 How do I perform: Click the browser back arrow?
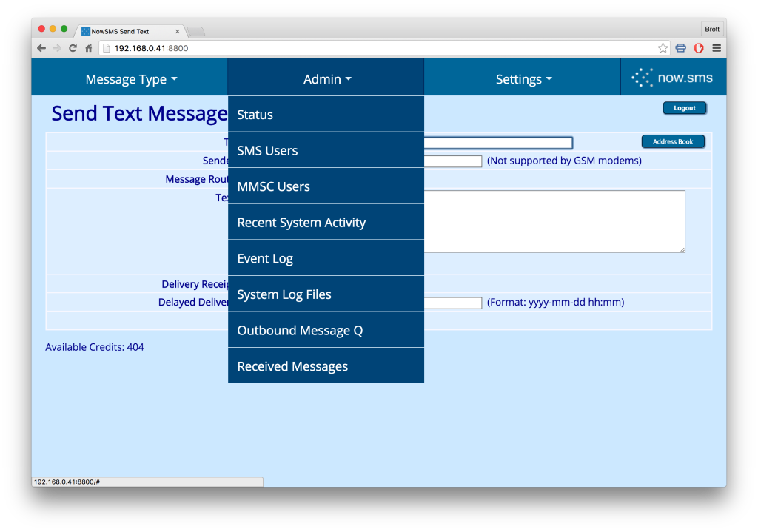click(x=41, y=47)
